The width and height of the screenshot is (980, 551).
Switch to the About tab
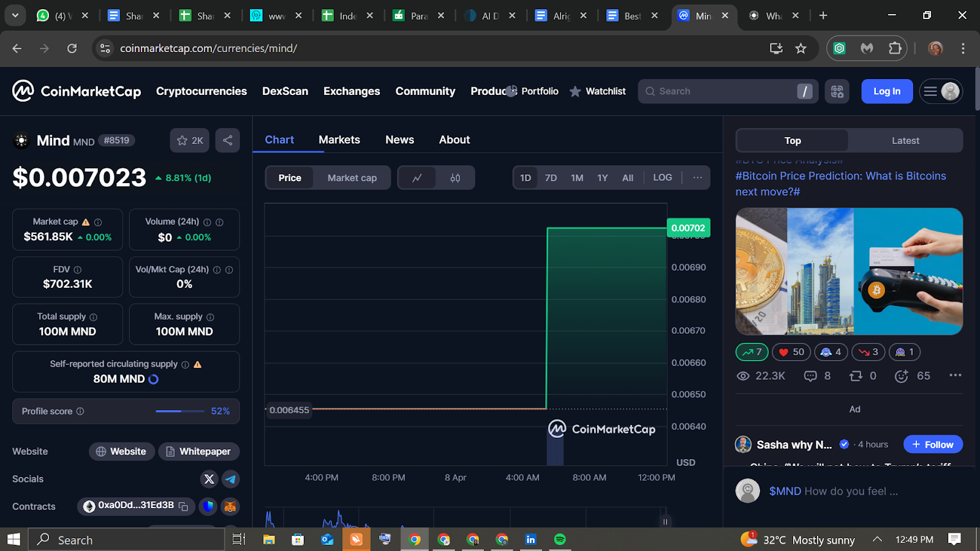pos(454,140)
